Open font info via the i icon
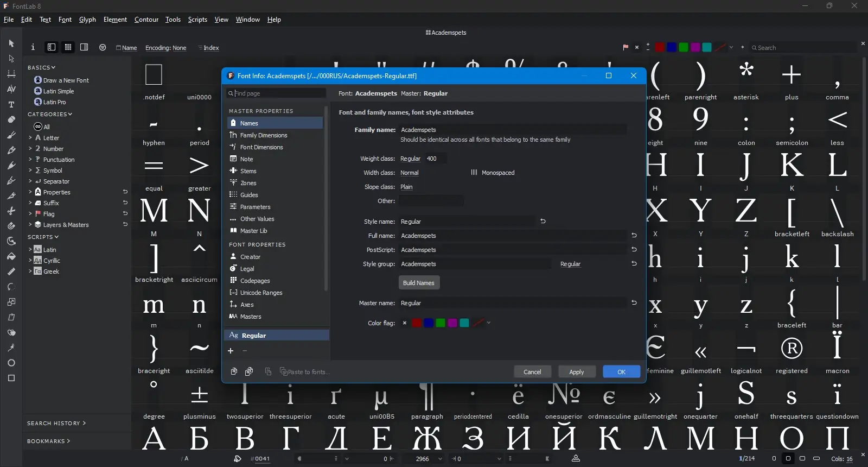 tap(33, 47)
